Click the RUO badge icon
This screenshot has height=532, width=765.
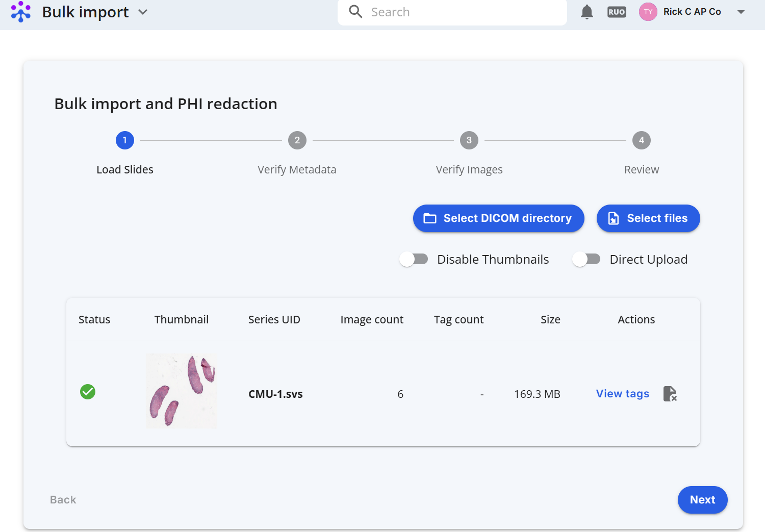click(617, 12)
